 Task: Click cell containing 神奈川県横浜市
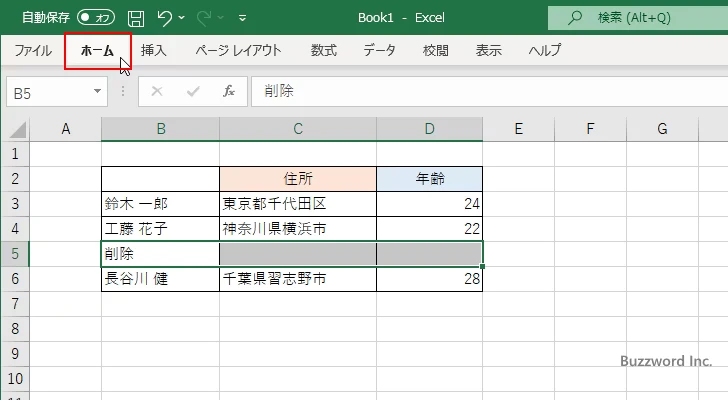[298, 229]
